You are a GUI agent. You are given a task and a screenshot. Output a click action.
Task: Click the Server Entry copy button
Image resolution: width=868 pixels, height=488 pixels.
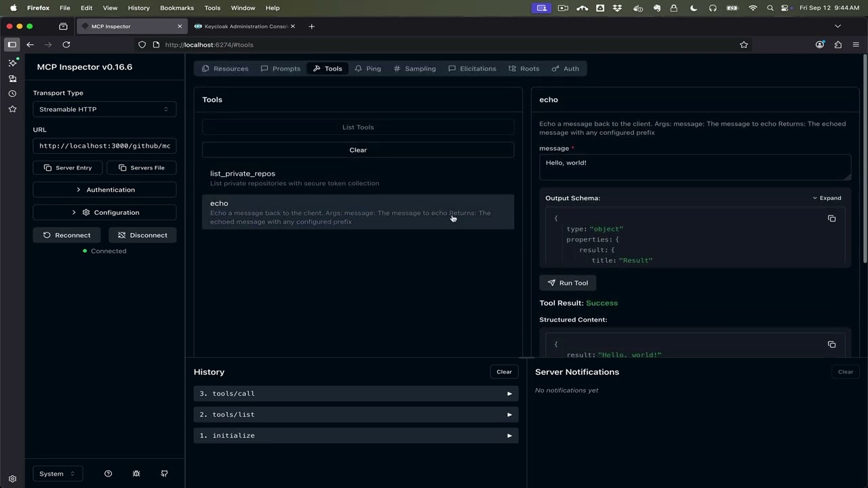click(x=68, y=167)
